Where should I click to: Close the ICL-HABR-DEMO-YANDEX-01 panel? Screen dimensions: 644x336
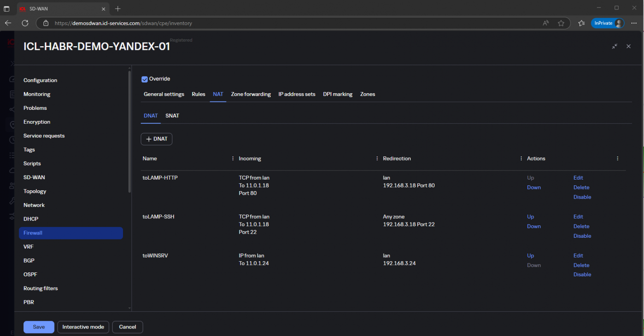tap(628, 46)
